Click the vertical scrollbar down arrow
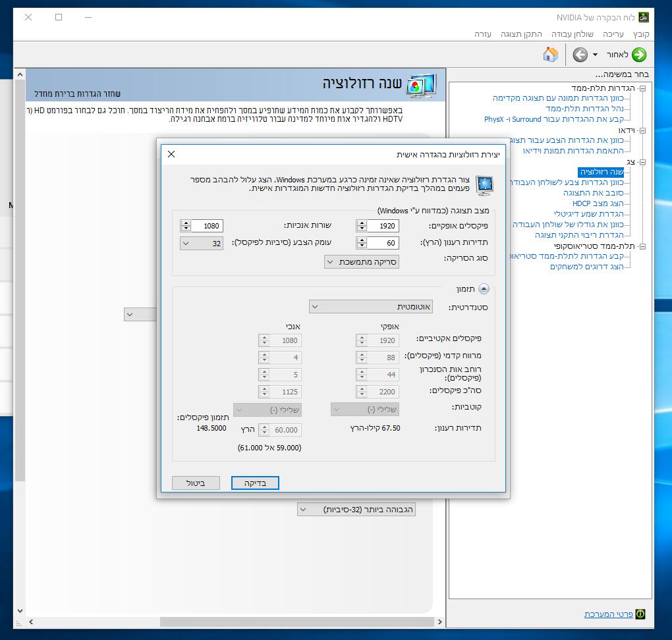The width and height of the screenshot is (672, 640). 20,611
